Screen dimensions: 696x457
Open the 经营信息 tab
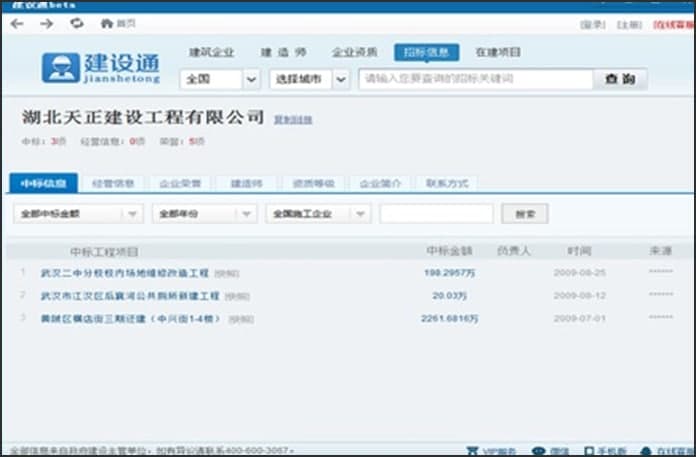113,183
